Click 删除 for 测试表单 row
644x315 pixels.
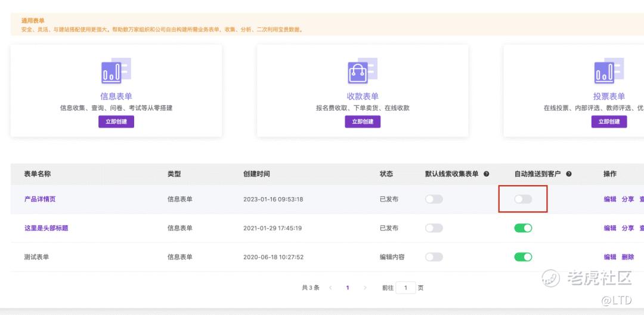[627, 257]
